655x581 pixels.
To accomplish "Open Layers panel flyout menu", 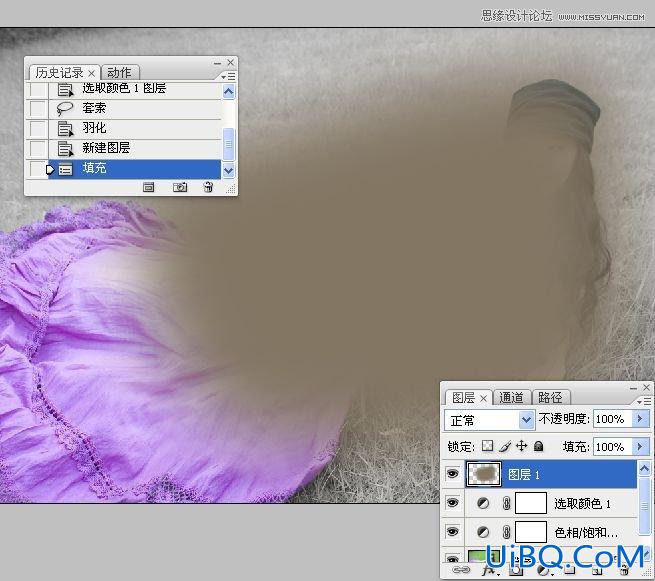I will [644, 401].
